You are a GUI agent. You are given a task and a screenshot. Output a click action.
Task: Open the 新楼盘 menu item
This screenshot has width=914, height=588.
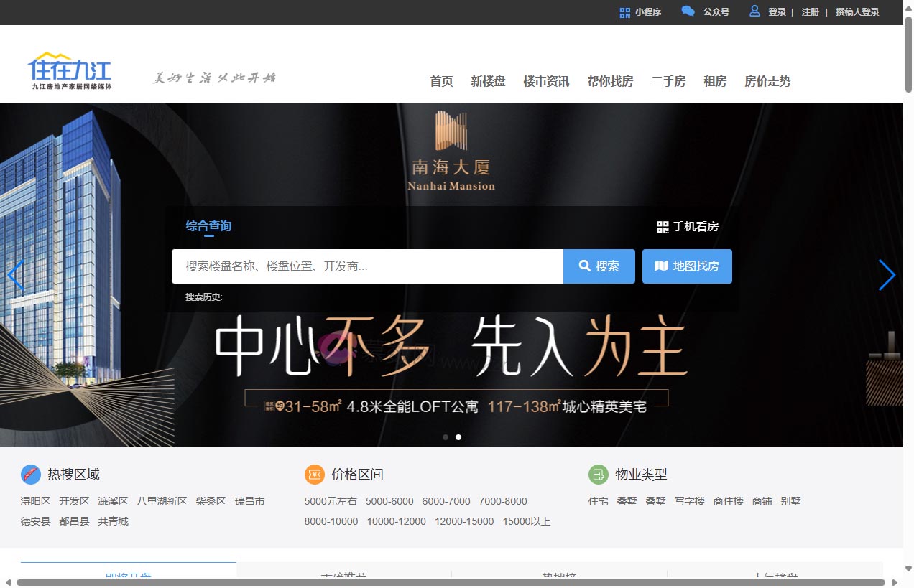[488, 82]
